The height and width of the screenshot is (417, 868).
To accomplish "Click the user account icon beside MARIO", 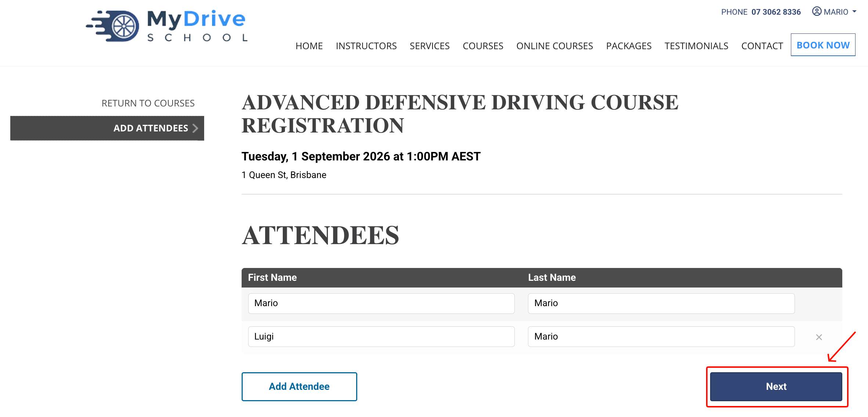I will pos(817,11).
